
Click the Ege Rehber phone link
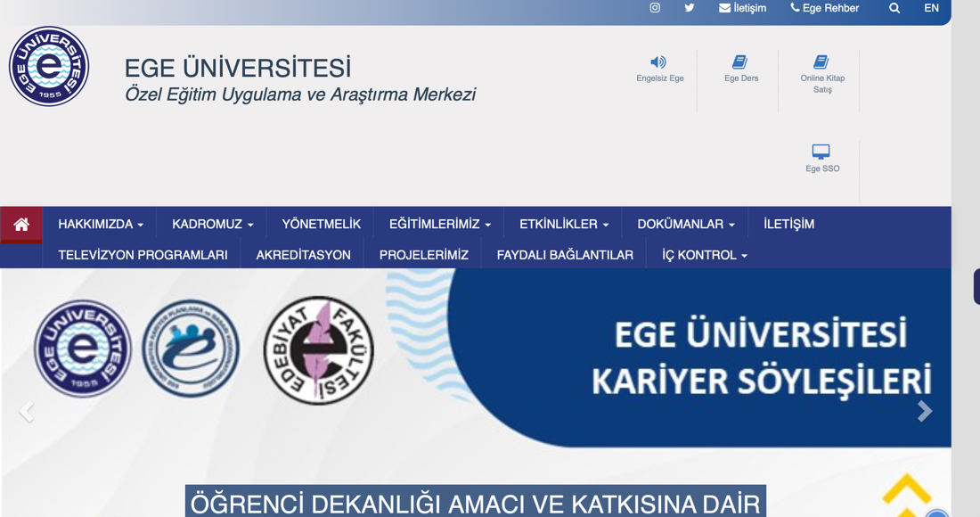[825, 8]
